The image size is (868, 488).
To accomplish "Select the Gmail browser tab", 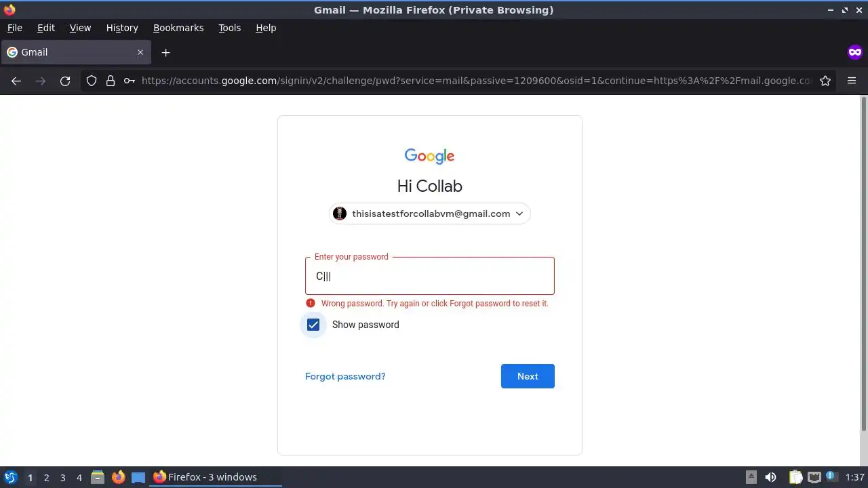I will coord(76,52).
